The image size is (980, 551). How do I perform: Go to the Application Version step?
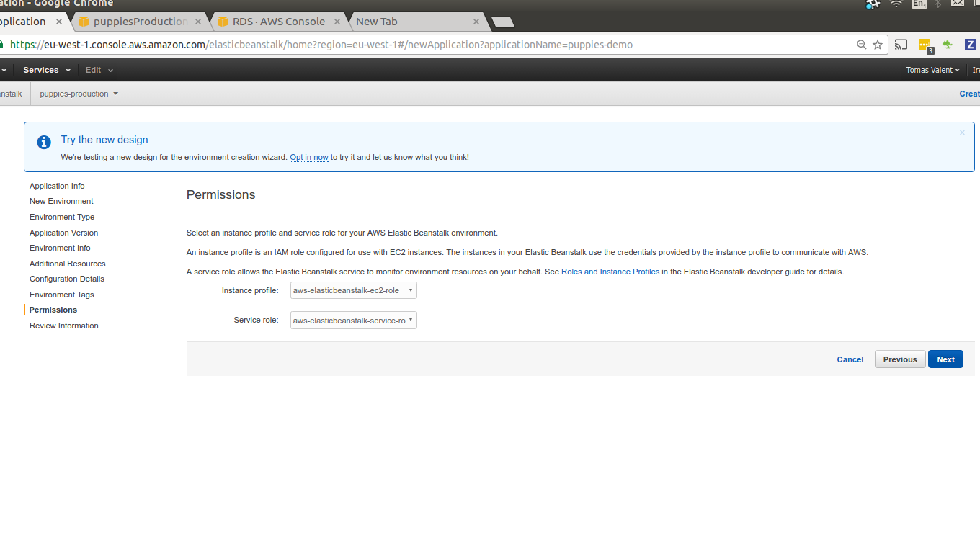(63, 233)
